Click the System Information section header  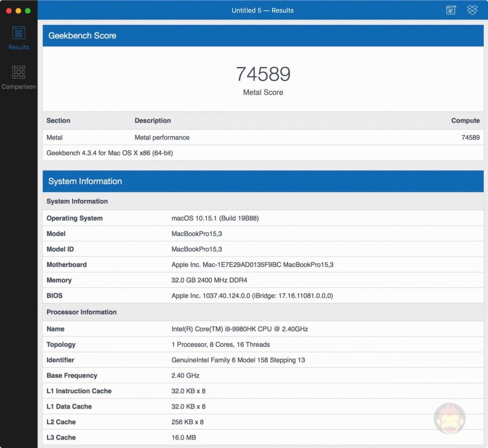point(85,181)
